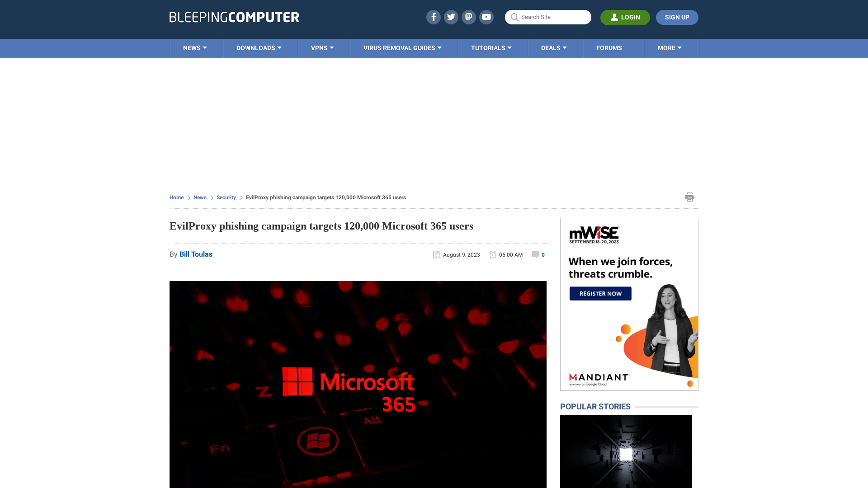Click SIGN UP button

[677, 17]
